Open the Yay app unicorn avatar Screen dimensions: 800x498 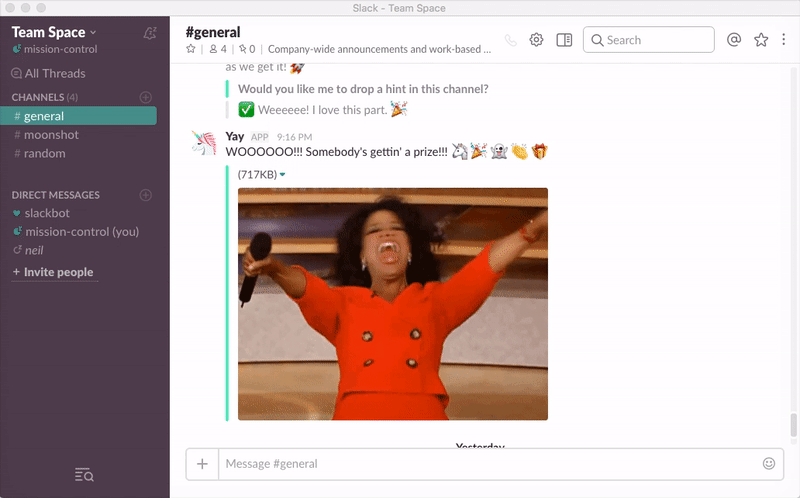204,143
